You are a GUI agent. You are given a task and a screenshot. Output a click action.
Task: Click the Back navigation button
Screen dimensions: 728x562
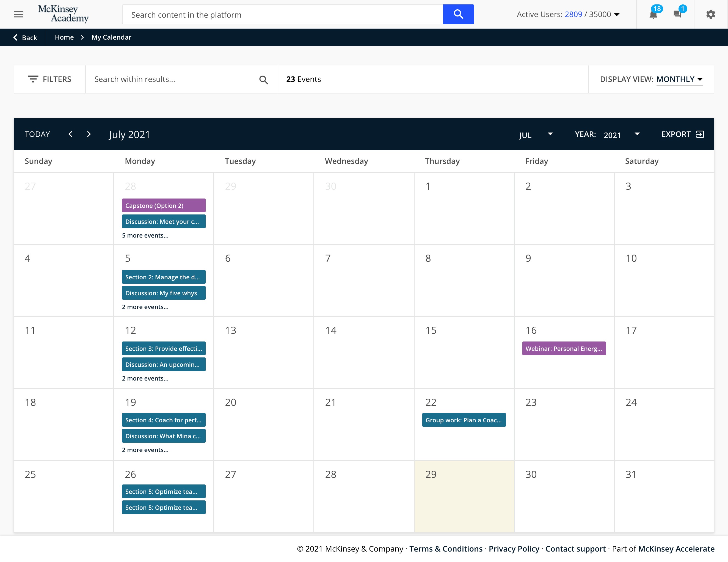click(x=25, y=38)
